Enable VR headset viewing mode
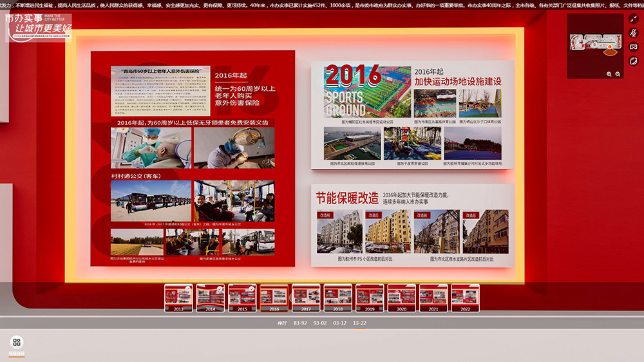This screenshot has width=644, height=362. click(634, 47)
